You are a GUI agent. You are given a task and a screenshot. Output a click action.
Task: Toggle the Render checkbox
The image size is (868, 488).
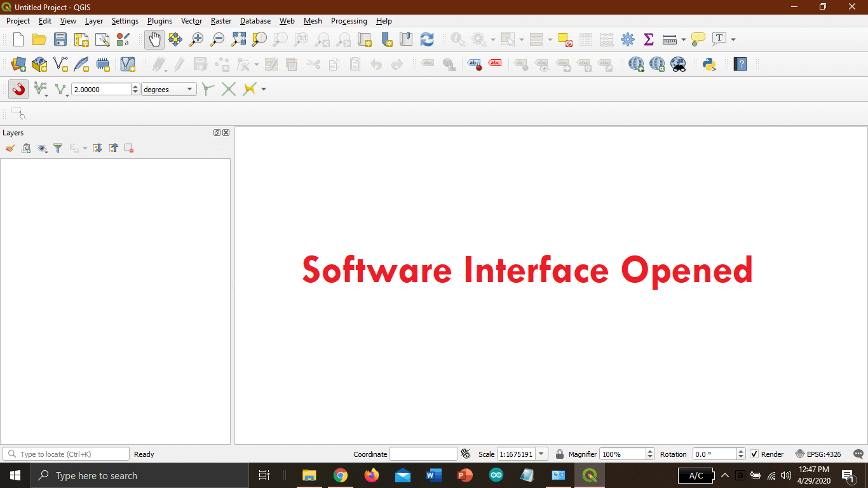[x=754, y=454]
